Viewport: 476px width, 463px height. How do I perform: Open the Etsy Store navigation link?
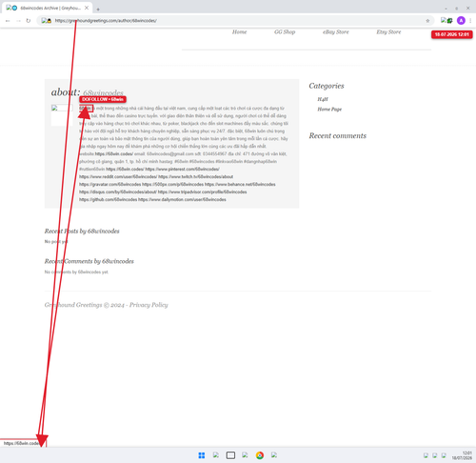click(388, 31)
